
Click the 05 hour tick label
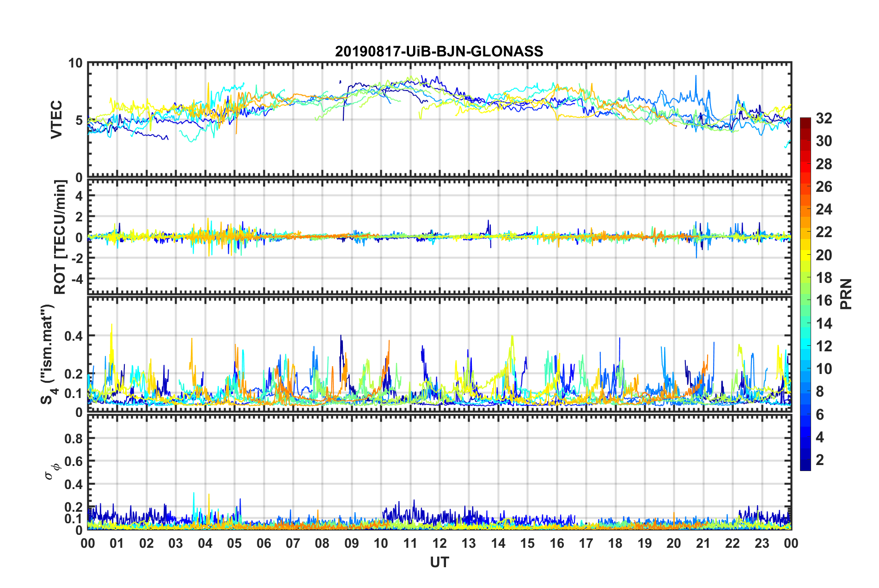click(x=234, y=543)
